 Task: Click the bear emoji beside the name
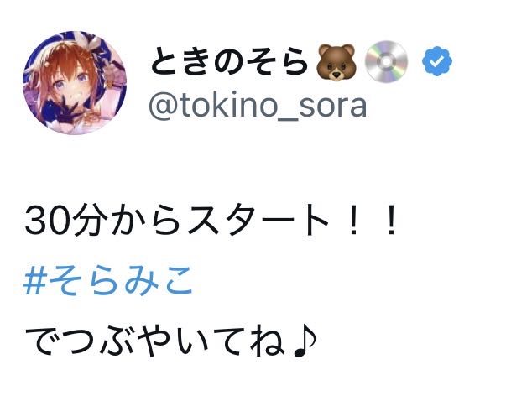(336, 62)
